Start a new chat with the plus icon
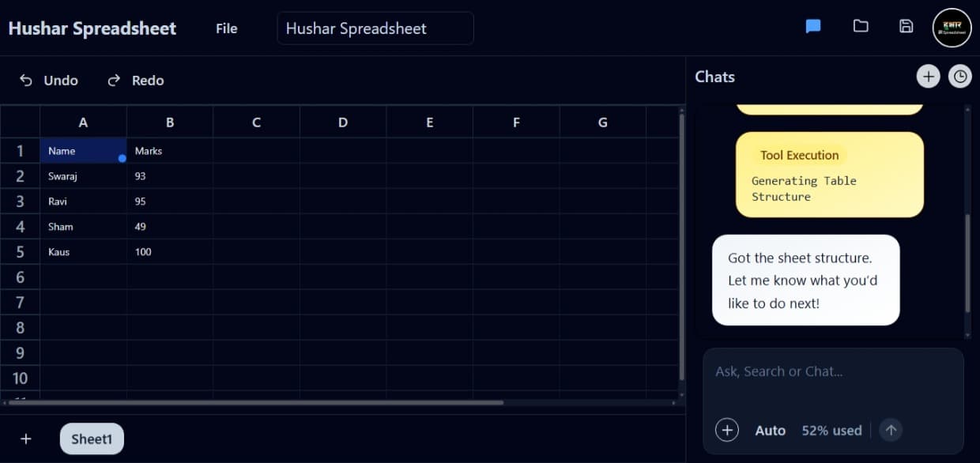Viewport: 980px width, 463px height. pos(928,76)
